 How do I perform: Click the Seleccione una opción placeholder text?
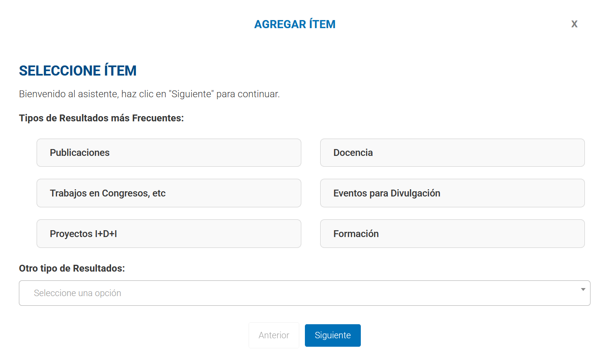click(x=77, y=293)
